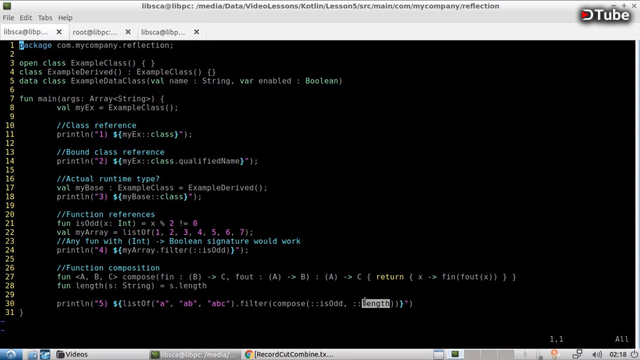Open the volume control tray icon

[597, 355]
